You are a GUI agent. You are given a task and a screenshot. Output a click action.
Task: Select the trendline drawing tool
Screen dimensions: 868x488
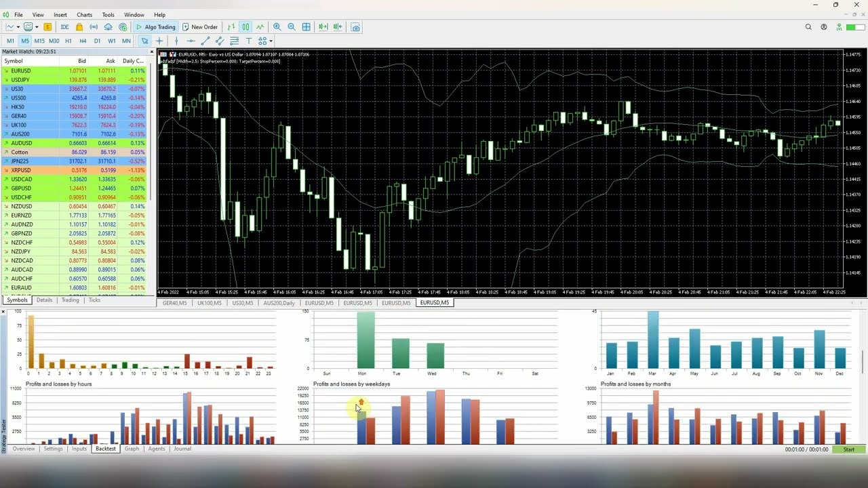205,41
